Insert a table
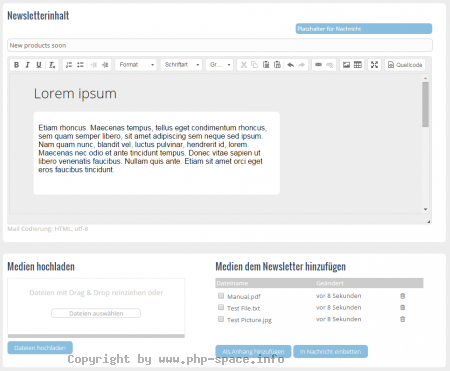 tap(358, 65)
